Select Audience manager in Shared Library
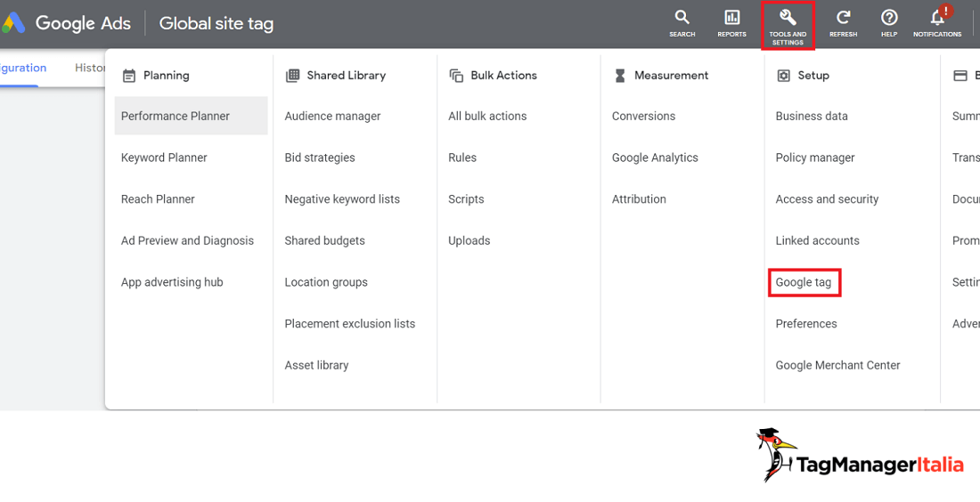980x502 pixels. point(332,116)
